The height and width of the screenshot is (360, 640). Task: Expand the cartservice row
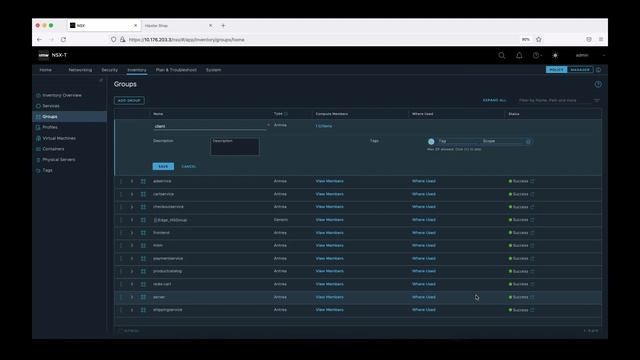(x=132, y=194)
